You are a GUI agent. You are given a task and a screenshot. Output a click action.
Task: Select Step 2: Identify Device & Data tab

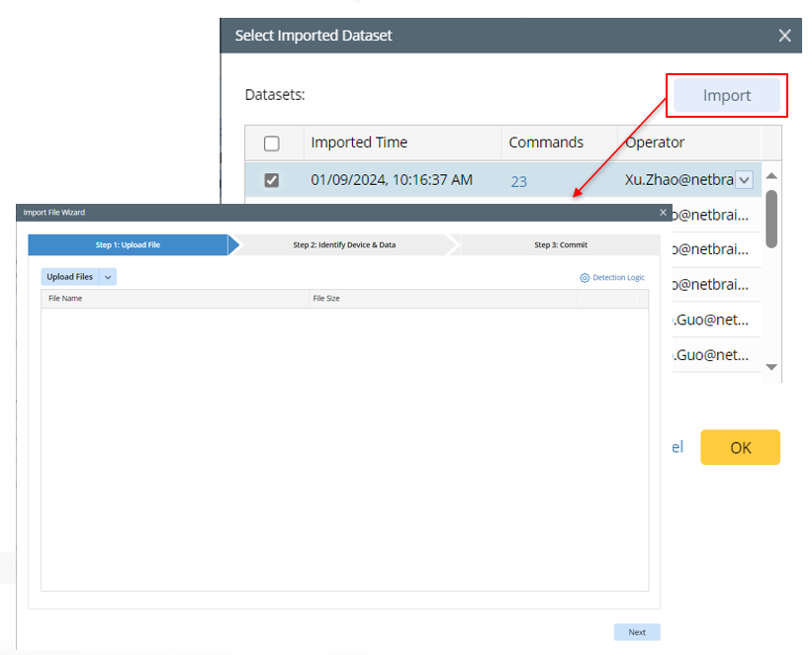pos(344,245)
